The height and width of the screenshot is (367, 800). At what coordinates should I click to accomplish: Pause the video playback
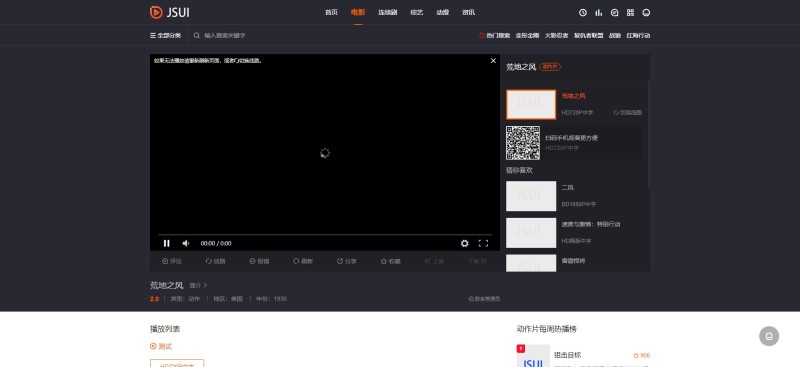point(166,243)
